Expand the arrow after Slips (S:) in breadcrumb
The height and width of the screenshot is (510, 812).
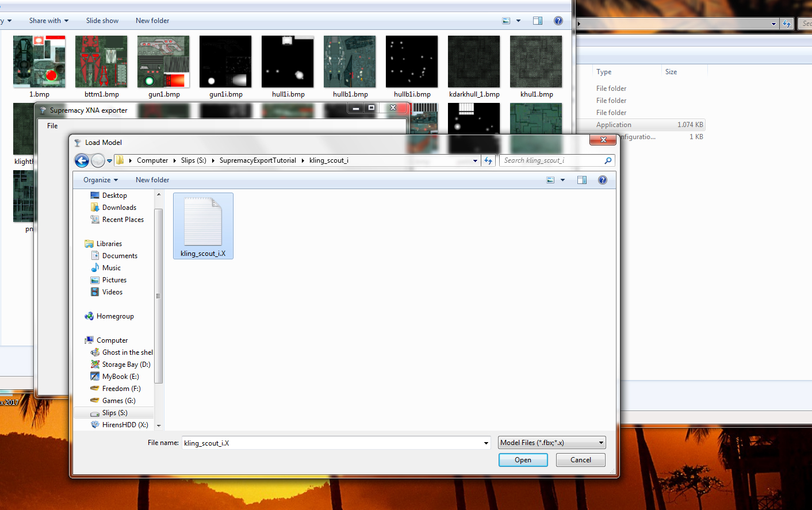coord(213,160)
